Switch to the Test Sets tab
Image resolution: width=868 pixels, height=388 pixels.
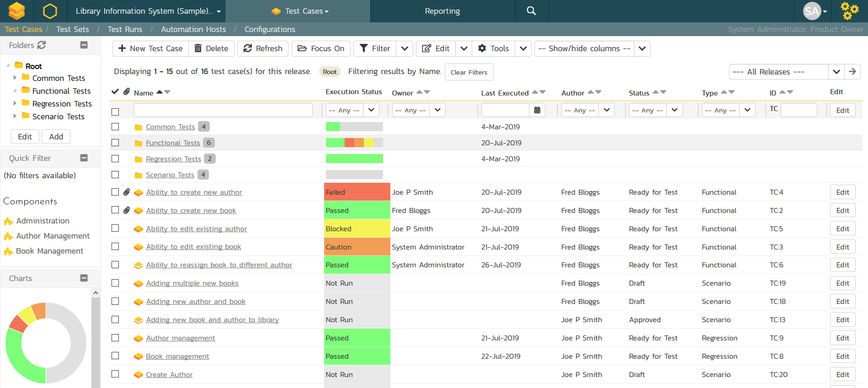pos(73,29)
